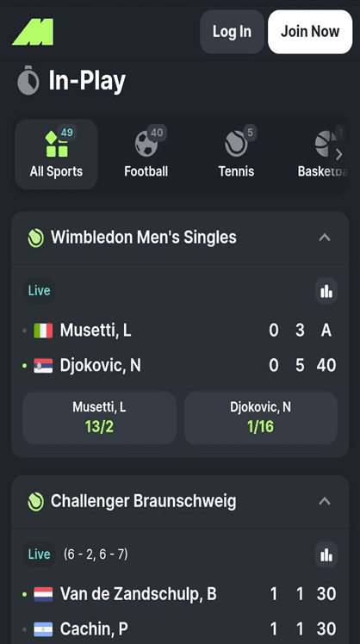Image resolution: width=360 pixels, height=644 pixels.
Task: Show more sports with right arrow
Action: coord(339,155)
